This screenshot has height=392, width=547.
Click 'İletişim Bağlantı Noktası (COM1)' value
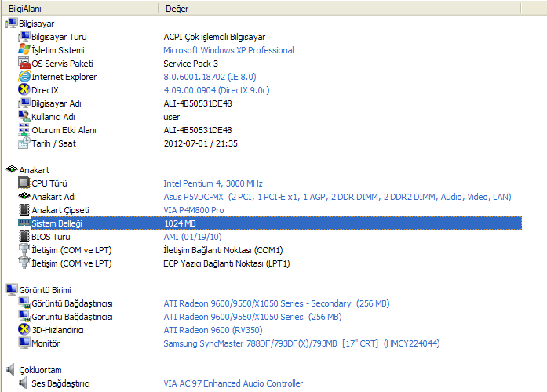[223, 250]
